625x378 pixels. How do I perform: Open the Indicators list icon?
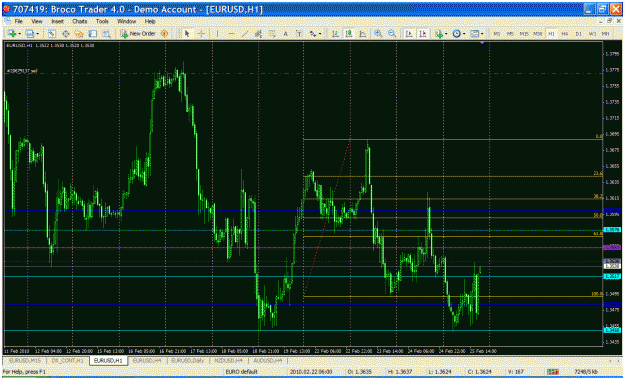click(439, 34)
